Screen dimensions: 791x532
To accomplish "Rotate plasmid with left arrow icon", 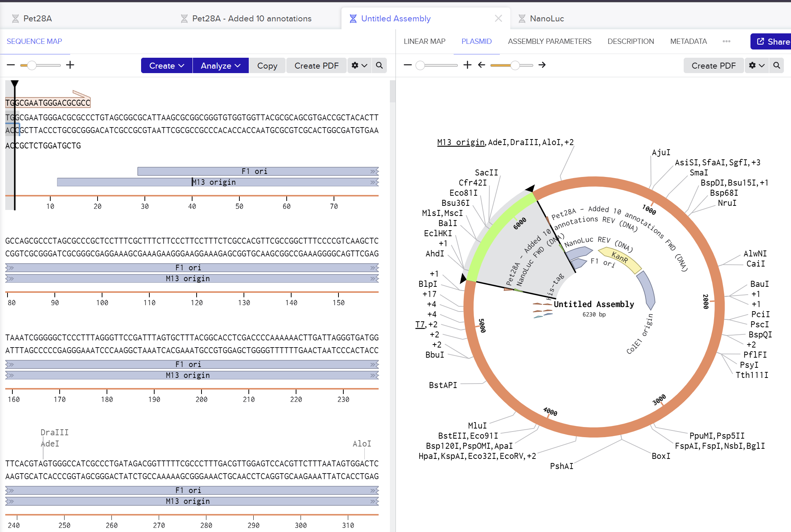I will (482, 65).
